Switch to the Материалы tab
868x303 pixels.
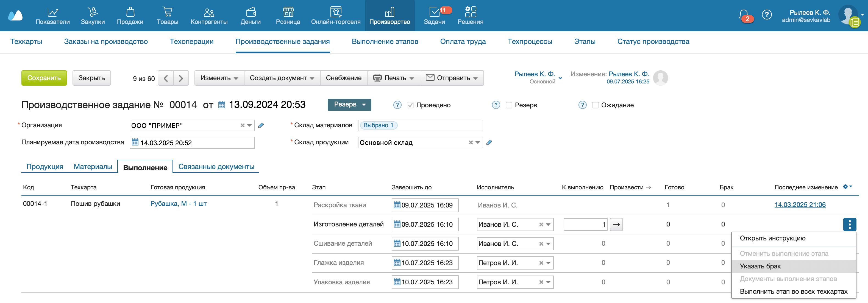(x=93, y=166)
